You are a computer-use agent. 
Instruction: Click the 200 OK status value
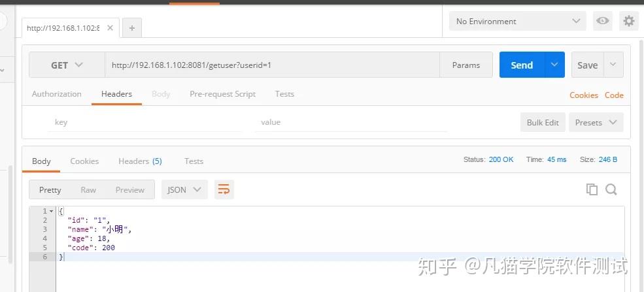501,159
